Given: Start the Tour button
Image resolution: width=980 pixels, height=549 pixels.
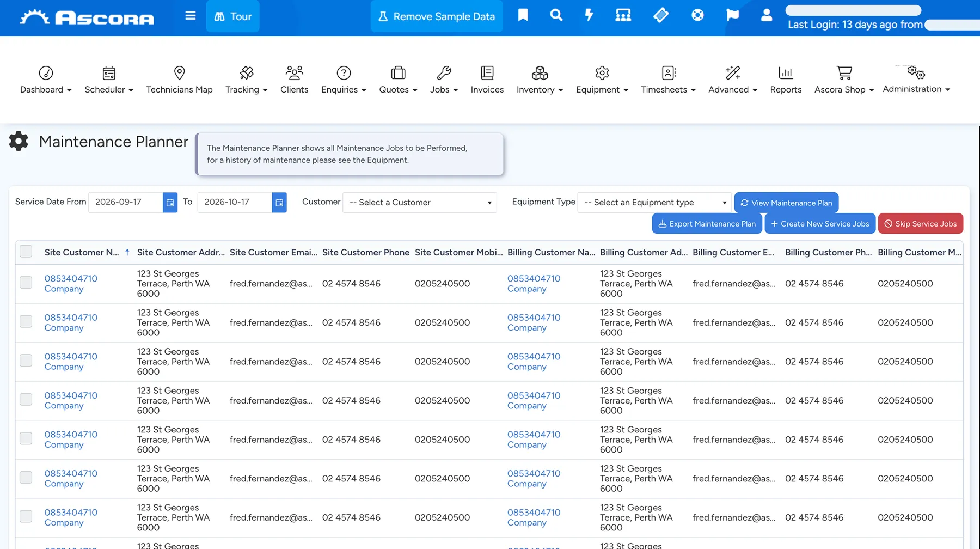Looking at the screenshot, I should point(232,16).
